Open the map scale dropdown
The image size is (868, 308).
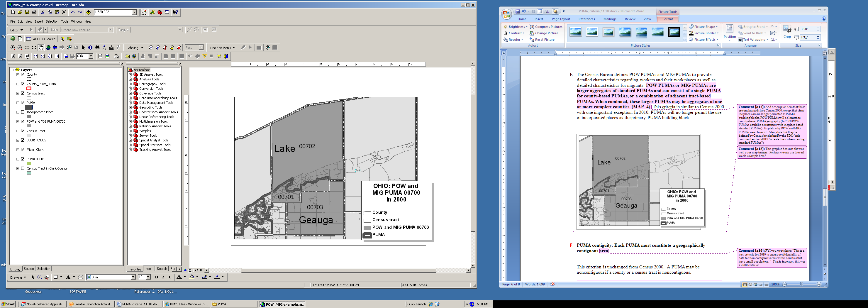tap(134, 12)
